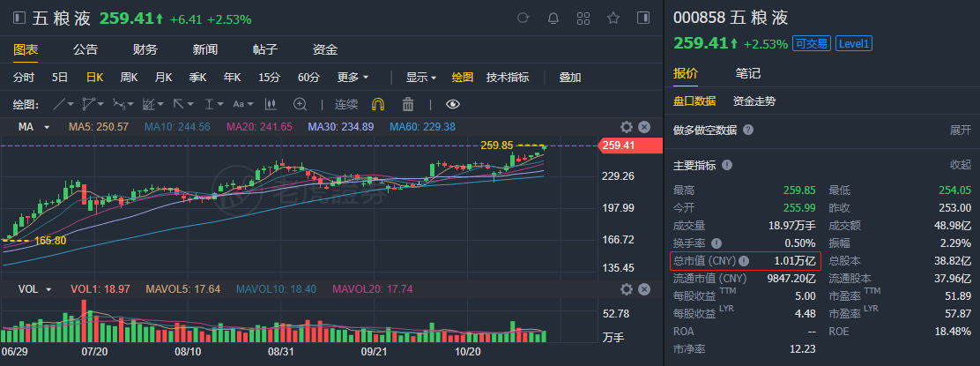
Task: Switch to the 公告 tab
Action: 85,49
